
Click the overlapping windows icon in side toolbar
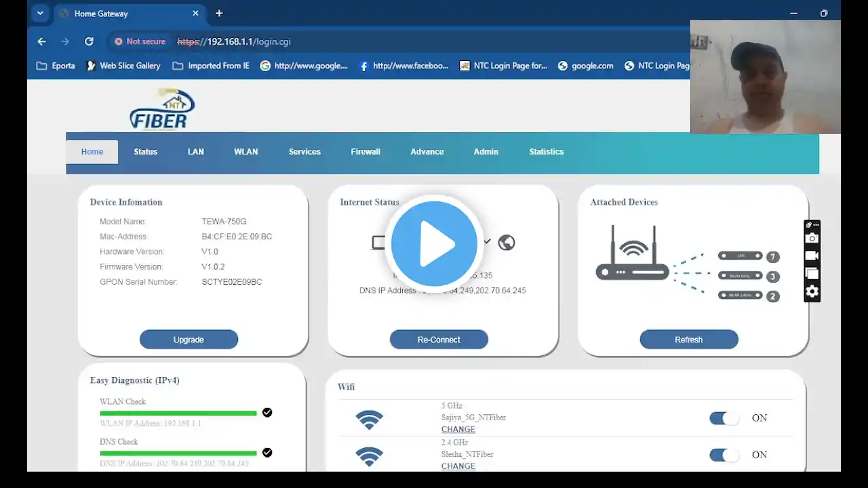[x=812, y=274]
